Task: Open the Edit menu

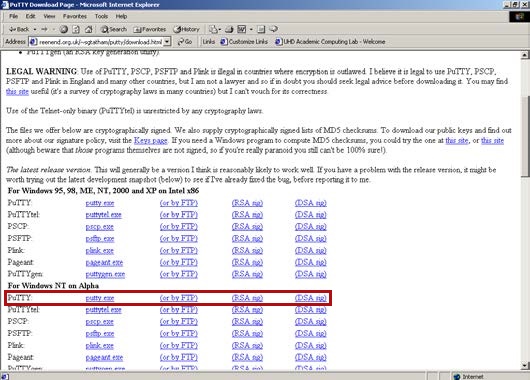Action: 30,16
